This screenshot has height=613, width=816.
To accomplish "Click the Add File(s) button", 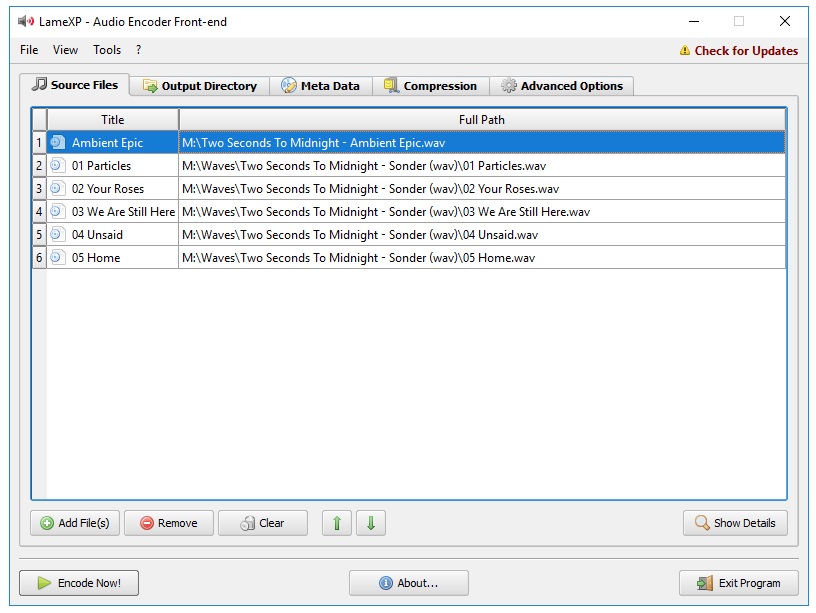I will pos(76,523).
